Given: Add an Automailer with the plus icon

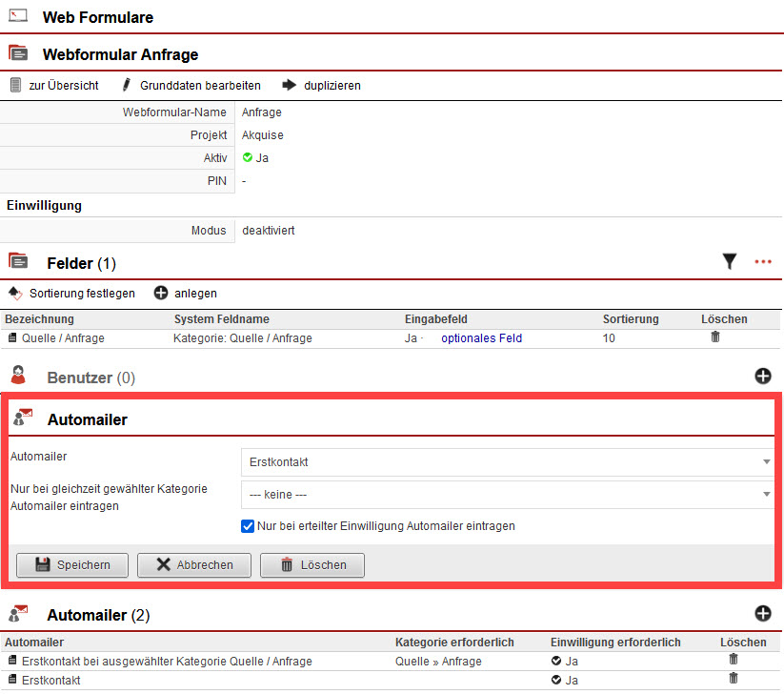Looking at the screenshot, I should [762, 613].
